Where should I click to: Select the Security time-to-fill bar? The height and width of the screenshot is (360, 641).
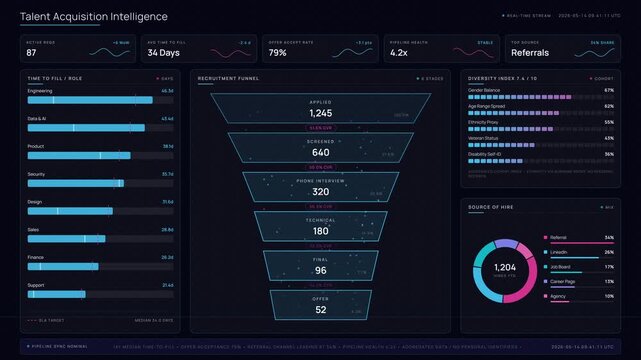pyautogui.click(x=101, y=183)
